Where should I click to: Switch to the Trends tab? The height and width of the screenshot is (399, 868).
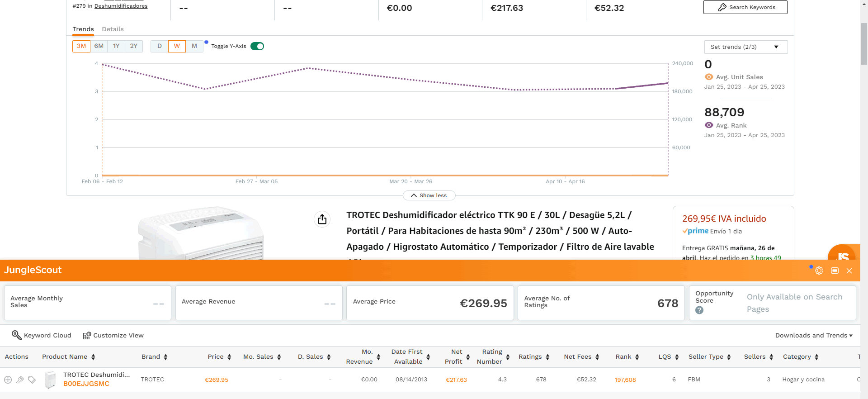point(83,29)
